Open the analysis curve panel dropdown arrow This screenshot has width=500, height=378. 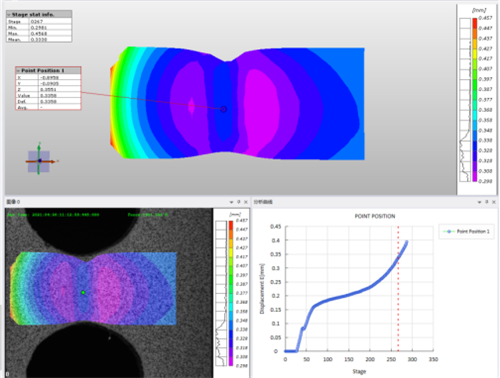pyautogui.click(x=479, y=202)
